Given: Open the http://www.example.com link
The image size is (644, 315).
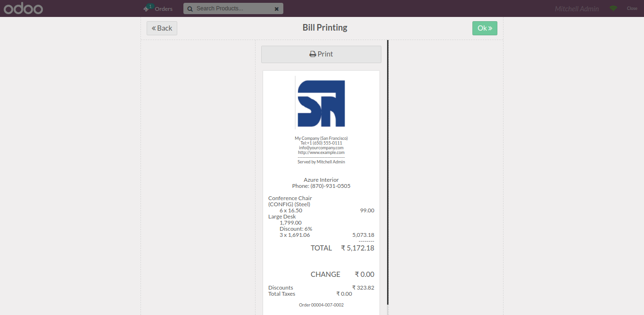Looking at the screenshot, I should click(321, 153).
